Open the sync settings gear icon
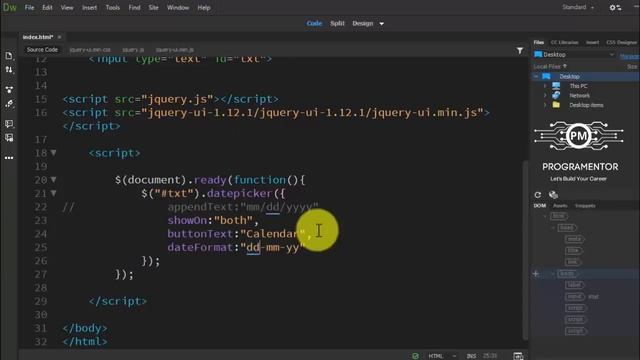Viewport: 640px width, 360px height. point(615,7)
